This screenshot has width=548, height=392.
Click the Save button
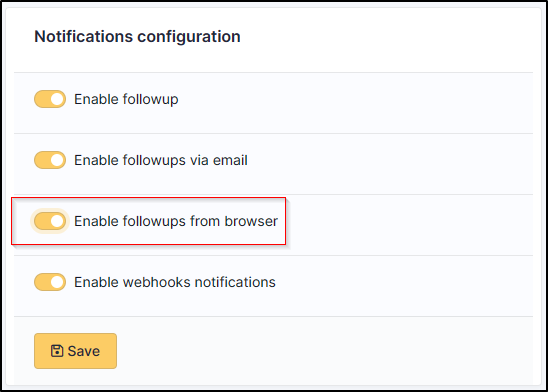pyautogui.click(x=75, y=351)
